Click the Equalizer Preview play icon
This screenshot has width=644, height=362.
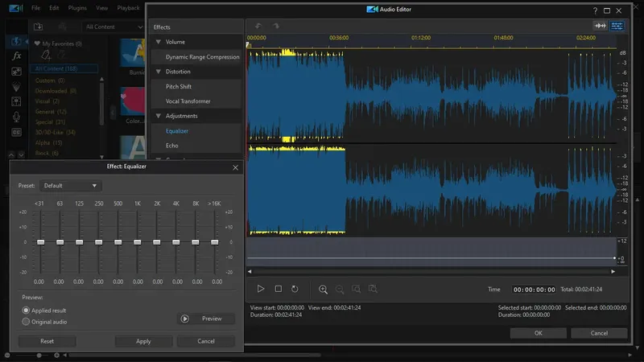point(185,319)
